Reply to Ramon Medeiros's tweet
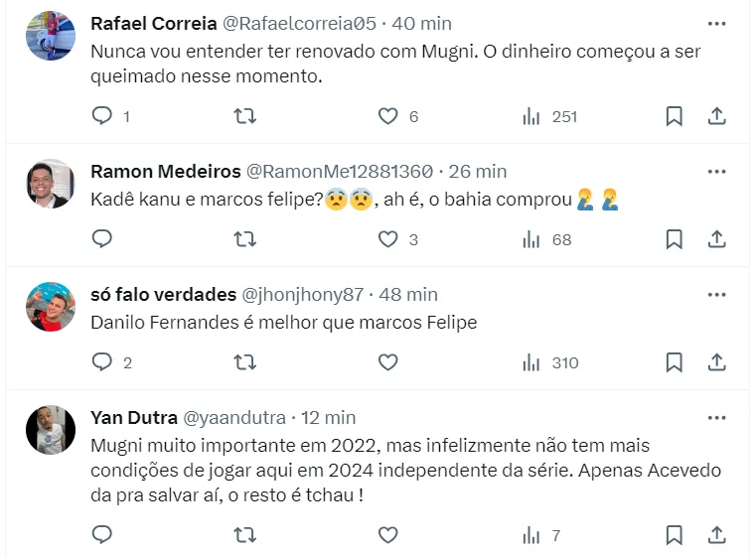 pyautogui.click(x=102, y=239)
